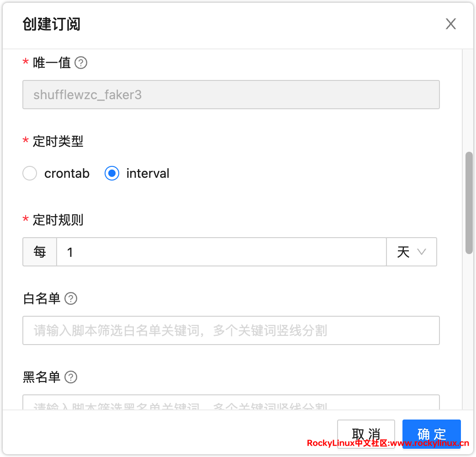Click the chevron arrow in the unit selector
This screenshot has height=457, width=476.
421,252
